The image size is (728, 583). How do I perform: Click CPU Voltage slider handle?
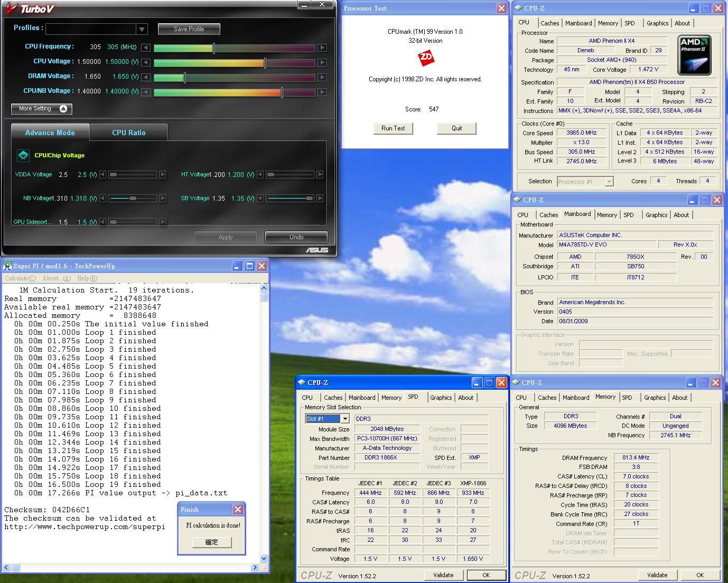click(265, 63)
